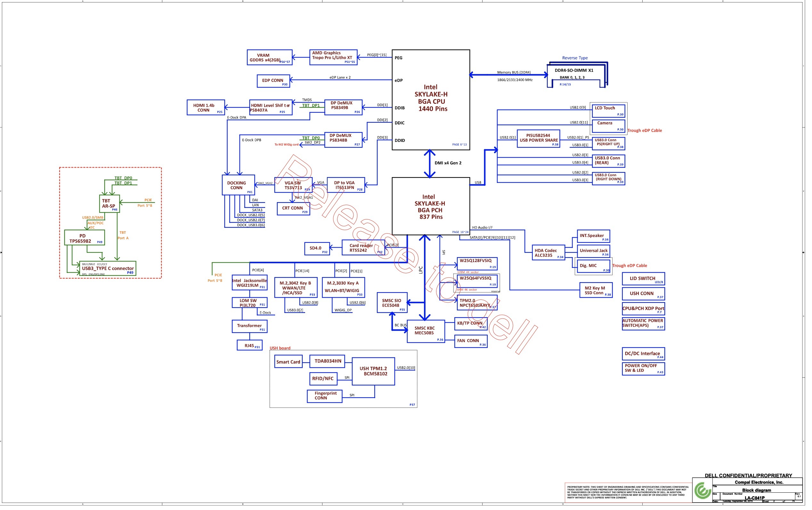This screenshot has height=510, width=812.
Task: Select the SD4.0 block
Action: tap(317, 249)
